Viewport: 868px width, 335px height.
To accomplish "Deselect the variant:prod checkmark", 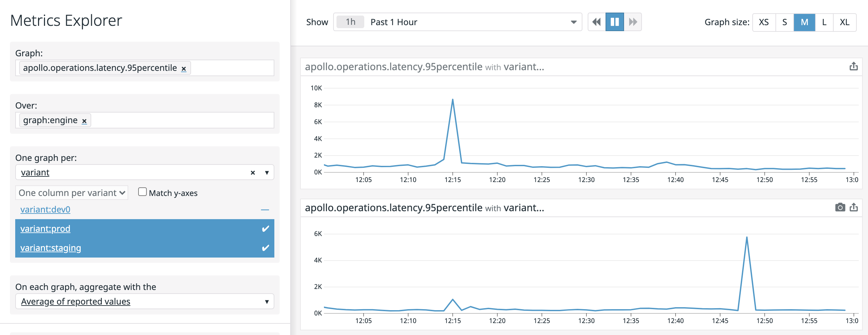I will coord(265,229).
